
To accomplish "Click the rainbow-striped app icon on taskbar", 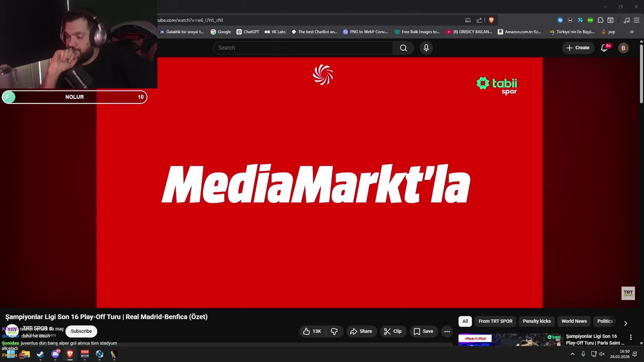I will click(114, 354).
